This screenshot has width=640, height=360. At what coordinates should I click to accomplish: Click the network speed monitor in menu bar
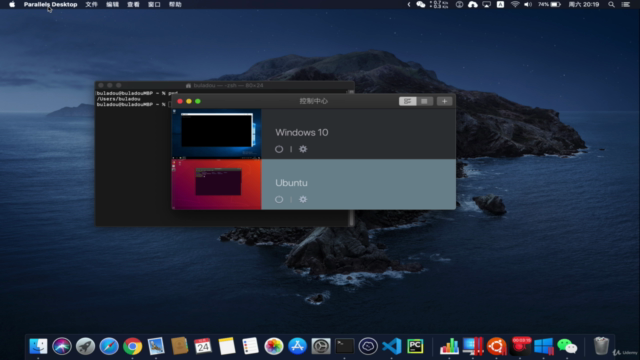(x=439, y=4)
